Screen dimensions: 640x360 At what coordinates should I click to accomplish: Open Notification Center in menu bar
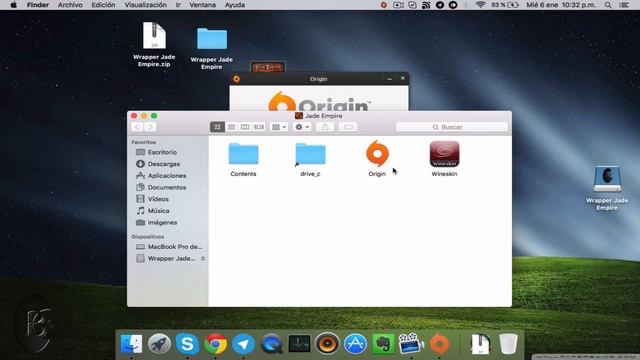(624, 5)
